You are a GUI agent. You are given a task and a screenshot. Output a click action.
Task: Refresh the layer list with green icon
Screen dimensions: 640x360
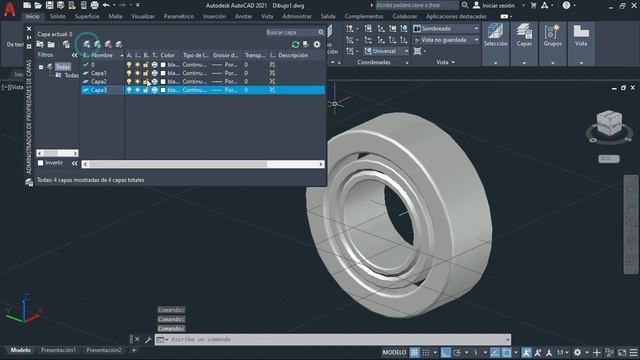point(295,44)
